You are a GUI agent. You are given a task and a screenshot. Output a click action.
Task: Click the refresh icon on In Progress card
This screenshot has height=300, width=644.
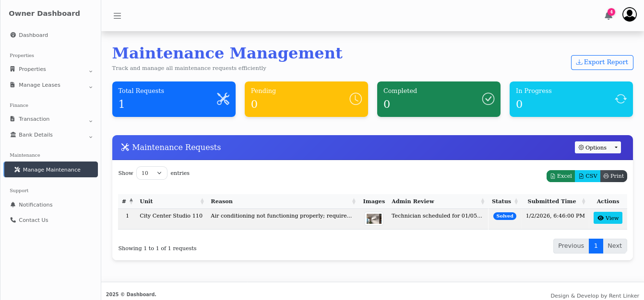tap(620, 99)
